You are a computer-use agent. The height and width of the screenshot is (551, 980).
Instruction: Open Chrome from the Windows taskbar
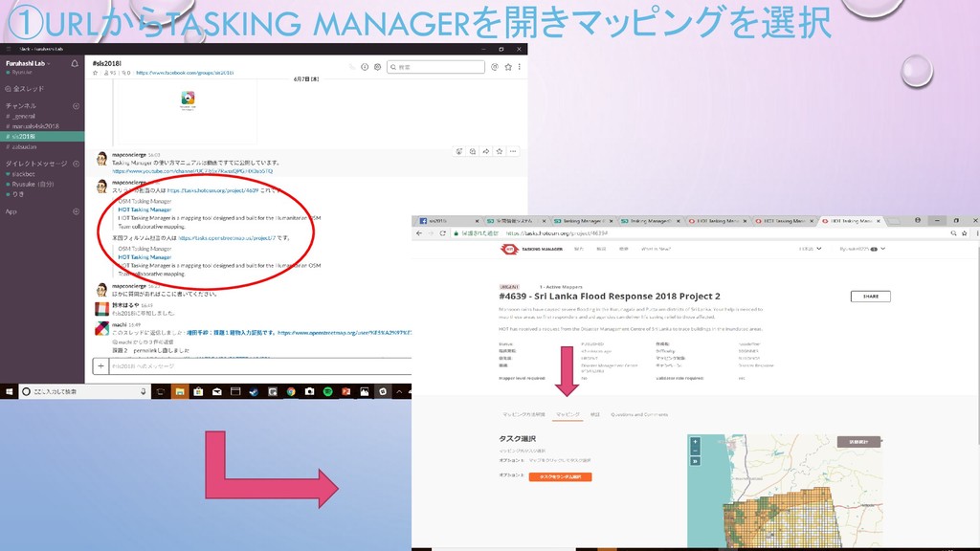click(291, 391)
